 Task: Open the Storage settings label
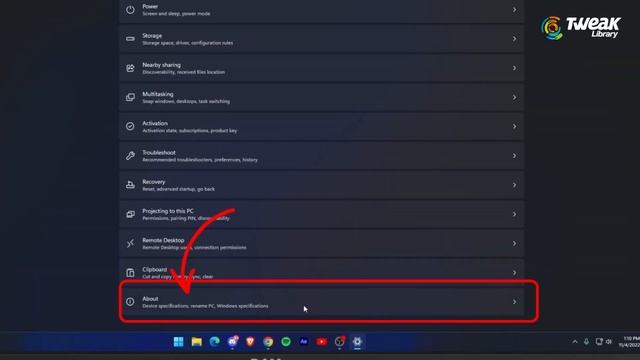pos(152,36)
